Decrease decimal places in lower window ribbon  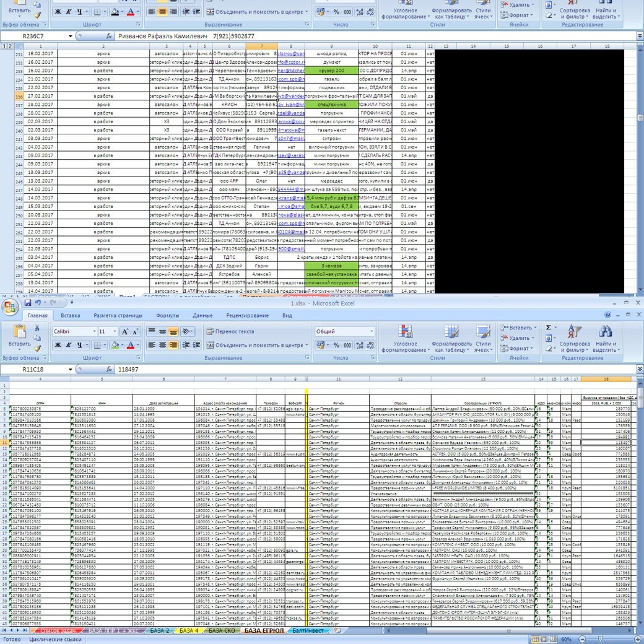370,345
